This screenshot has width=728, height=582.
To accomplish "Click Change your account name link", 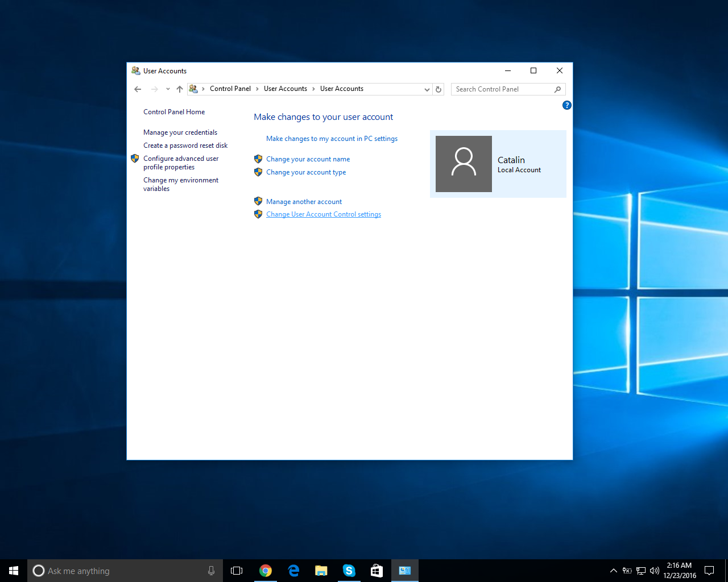I will click(x=308, y=159).
